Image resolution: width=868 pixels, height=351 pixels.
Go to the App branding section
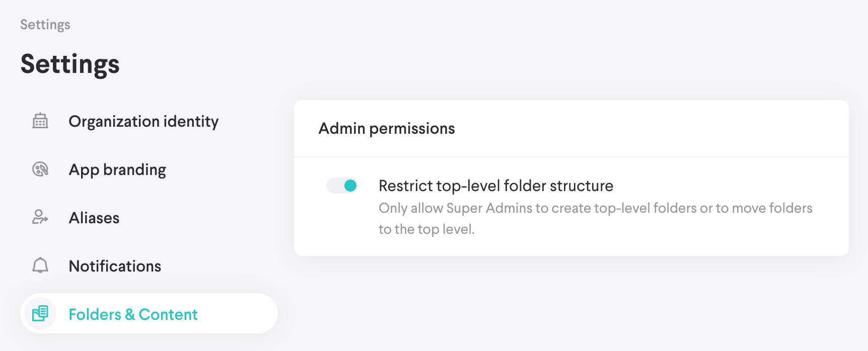click(x=117, y=170)
